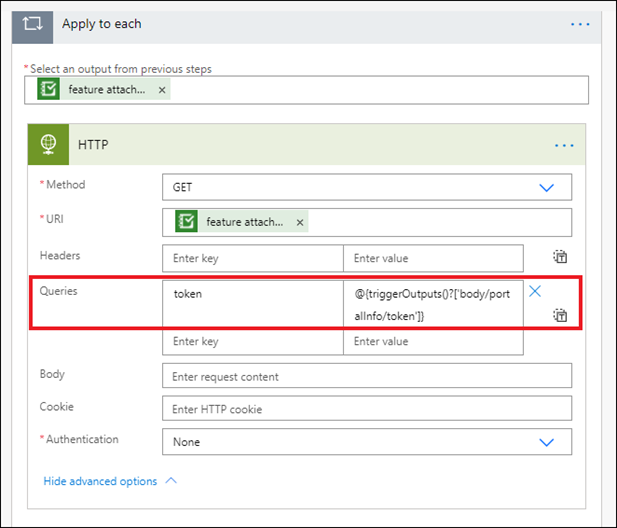Viewport: 617px width, 528px height.
Task: Click the Cookie input field
Action: coord(367,408)
